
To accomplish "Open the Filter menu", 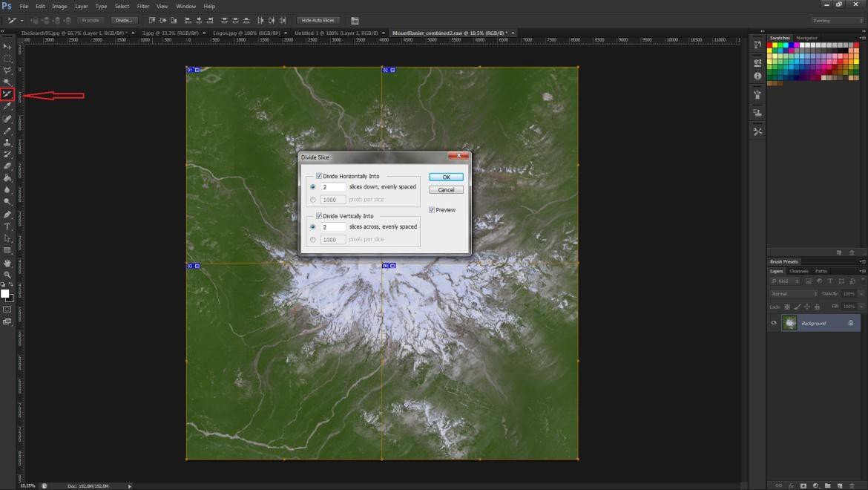I will point(143,6).
